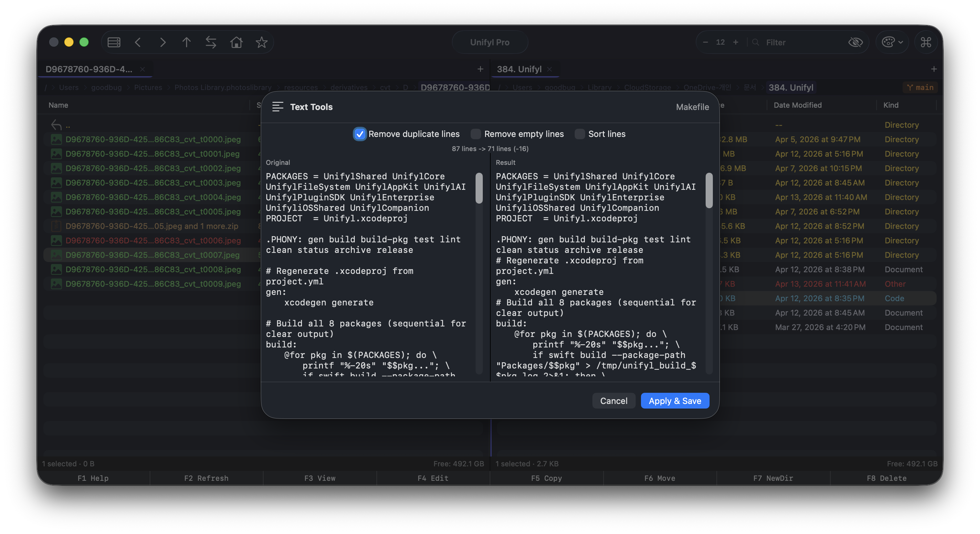This screenshot has width=980, height=534.
Task: Click the panel layout icon in toolbar
Action: 114,42
